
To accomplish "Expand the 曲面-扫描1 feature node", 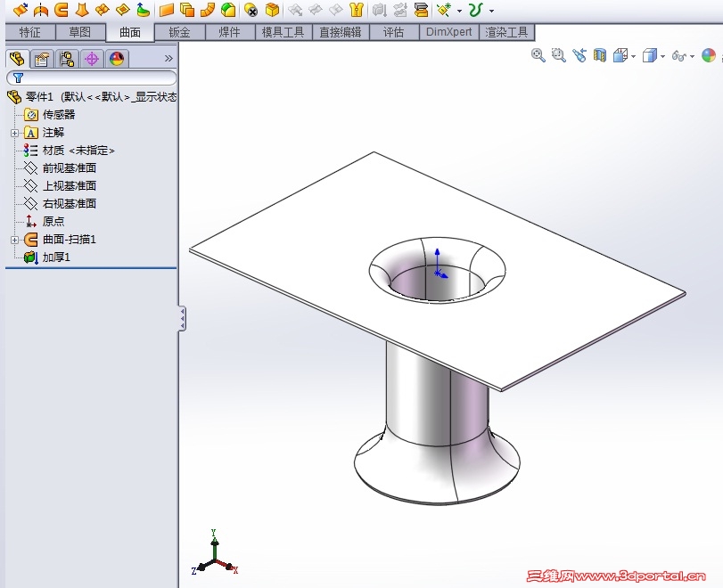I will (x=15, y=240).
